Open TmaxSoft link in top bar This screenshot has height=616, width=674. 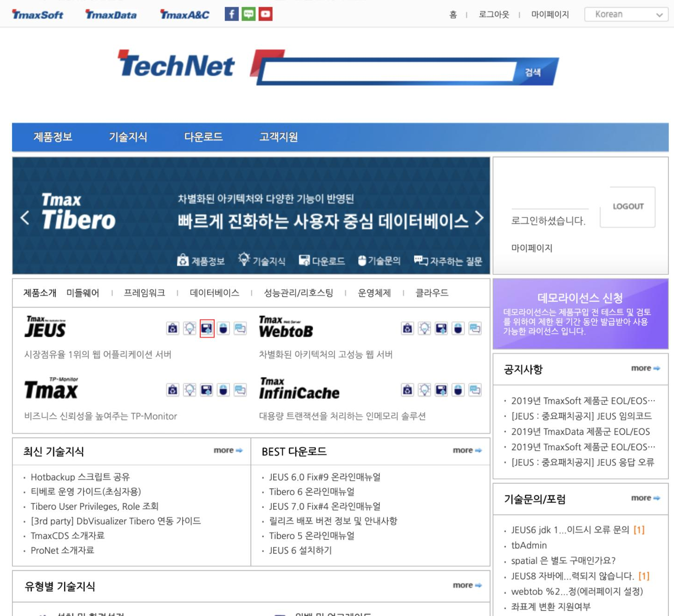[38, 14]
